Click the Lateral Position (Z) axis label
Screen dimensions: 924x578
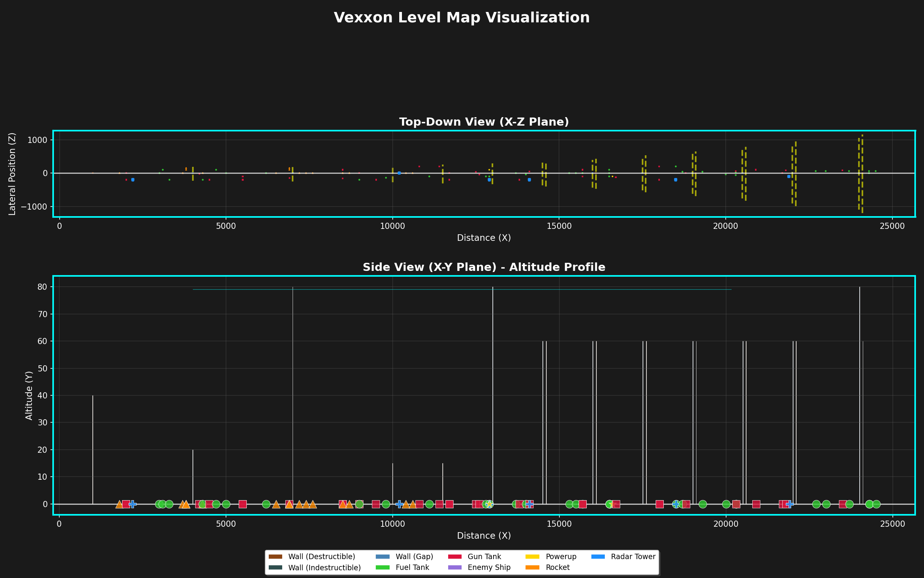12,174
